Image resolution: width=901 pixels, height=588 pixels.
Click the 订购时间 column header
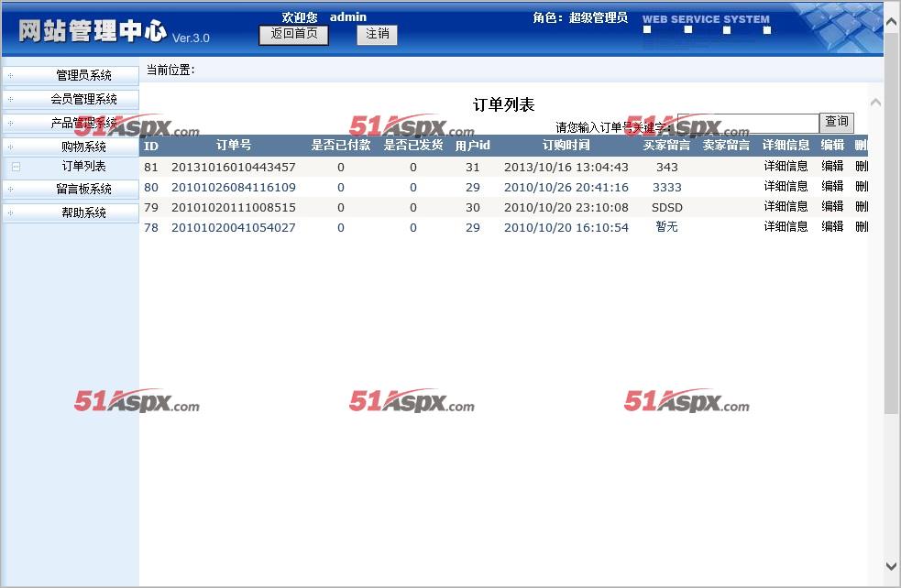pyautogui.click(x=566, y=146)
